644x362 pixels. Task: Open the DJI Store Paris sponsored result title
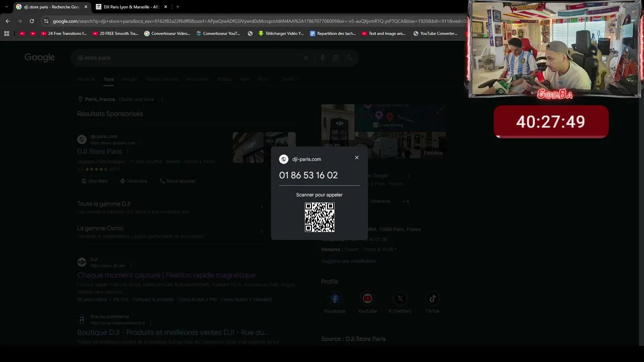pos(100,151)
